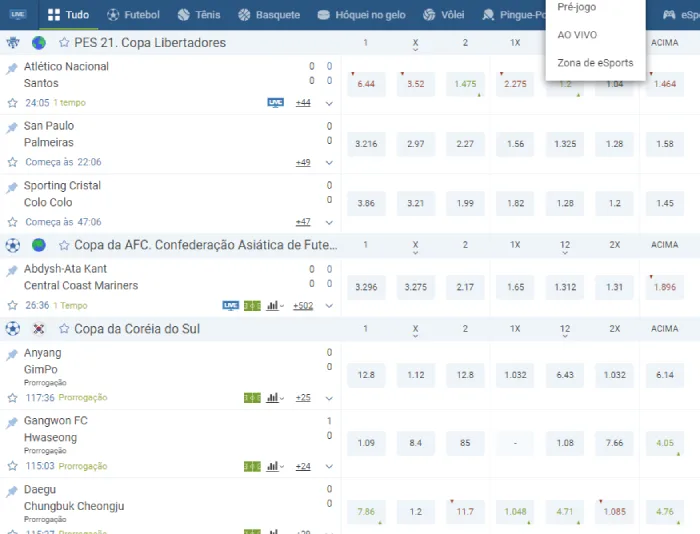
Task: Star the Copa da AFC league
Action: coord(64,245)
